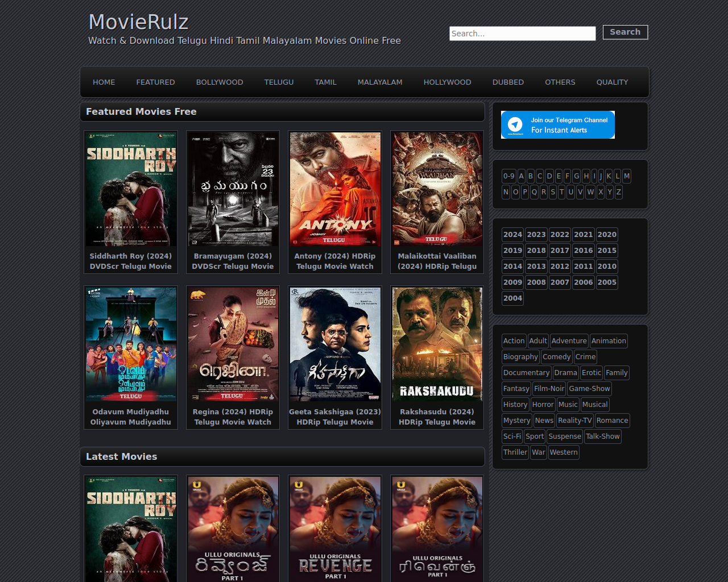The image size is (728, 582).
Task: Open the Siddharth Roy poster under Latest Movies
Action: coord(131,529)
